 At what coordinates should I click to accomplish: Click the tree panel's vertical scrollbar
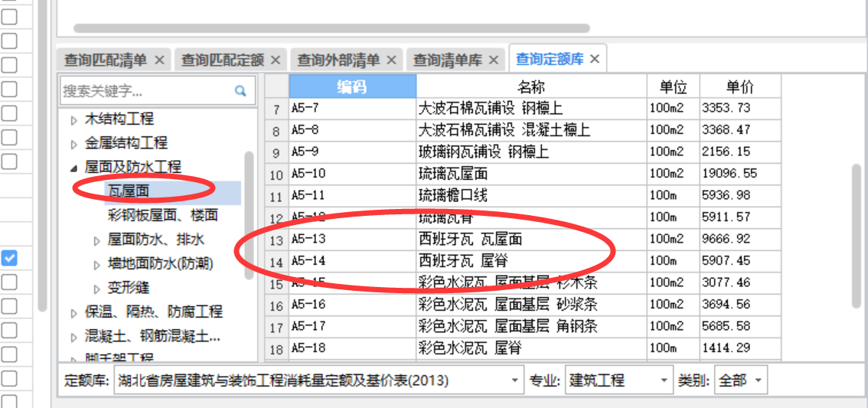[x=249, y=215]
